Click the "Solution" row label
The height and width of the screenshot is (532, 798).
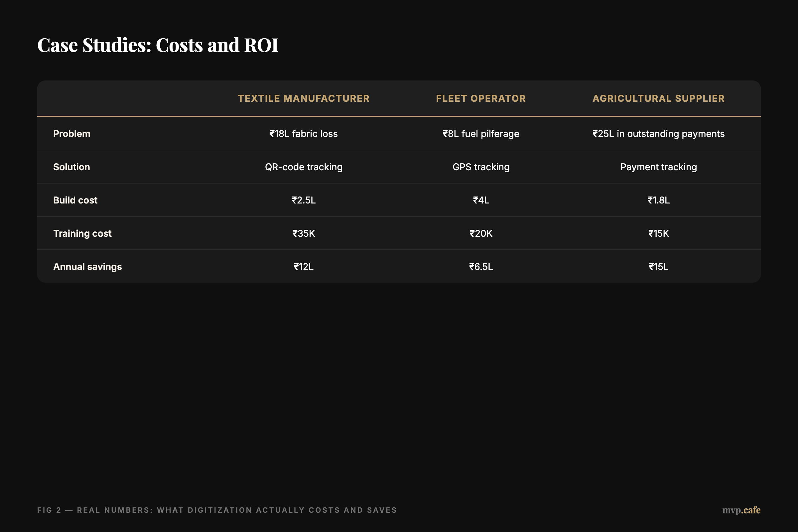(71, 167)
